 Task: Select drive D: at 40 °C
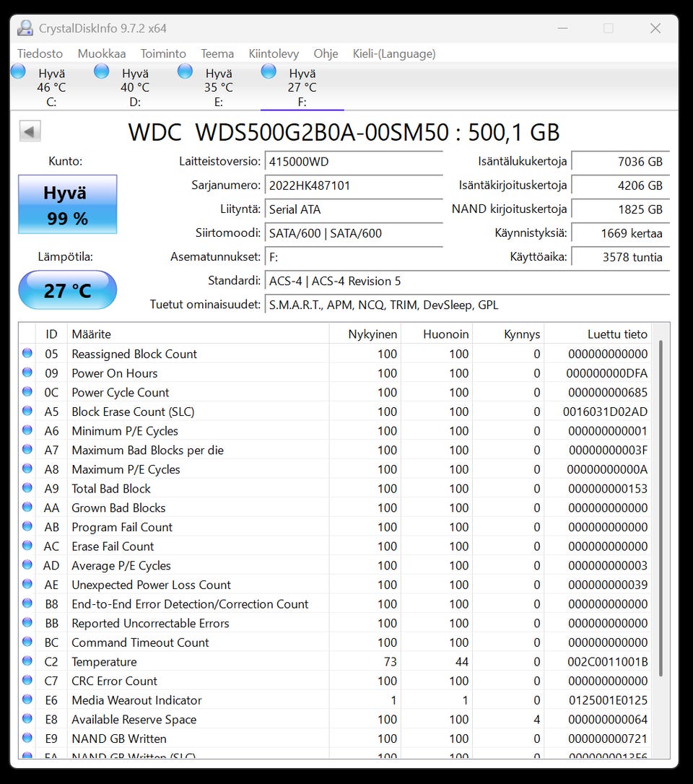[135, 87]
